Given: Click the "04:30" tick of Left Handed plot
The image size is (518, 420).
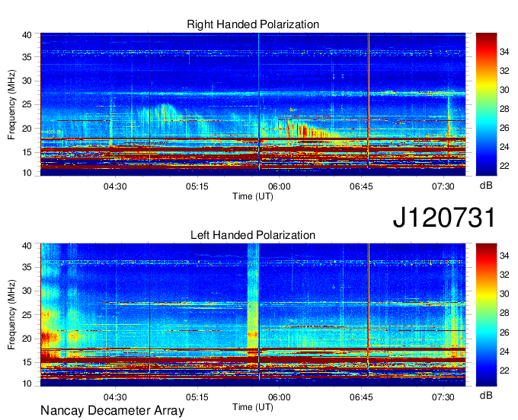Looking at the screenshot, I should 115,397.
